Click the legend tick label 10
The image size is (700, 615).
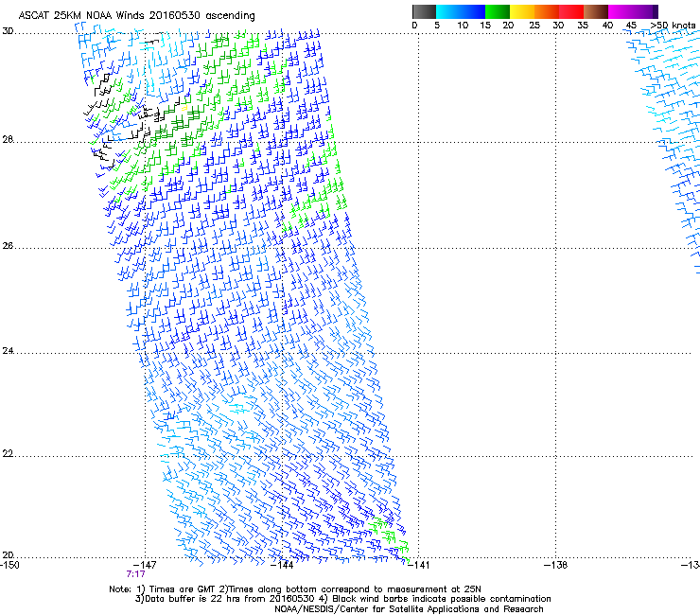463,26
